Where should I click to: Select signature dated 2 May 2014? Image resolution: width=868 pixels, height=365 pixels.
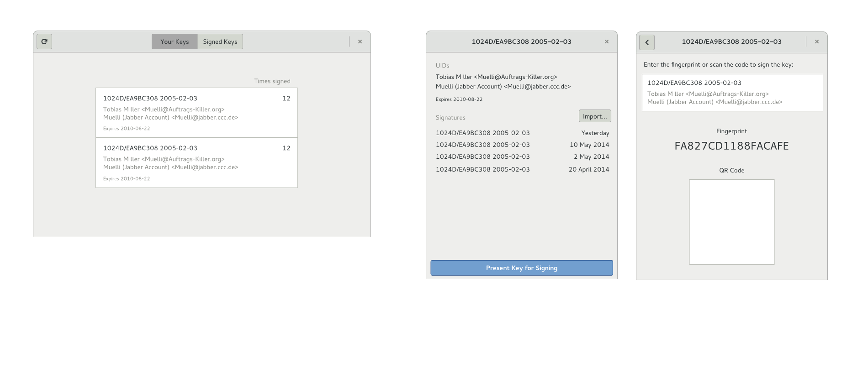point(522,156)
